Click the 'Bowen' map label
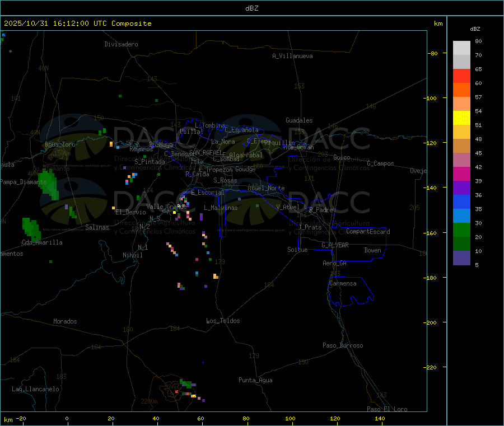This screenshot has width=504, height=426. pos(372,250)
